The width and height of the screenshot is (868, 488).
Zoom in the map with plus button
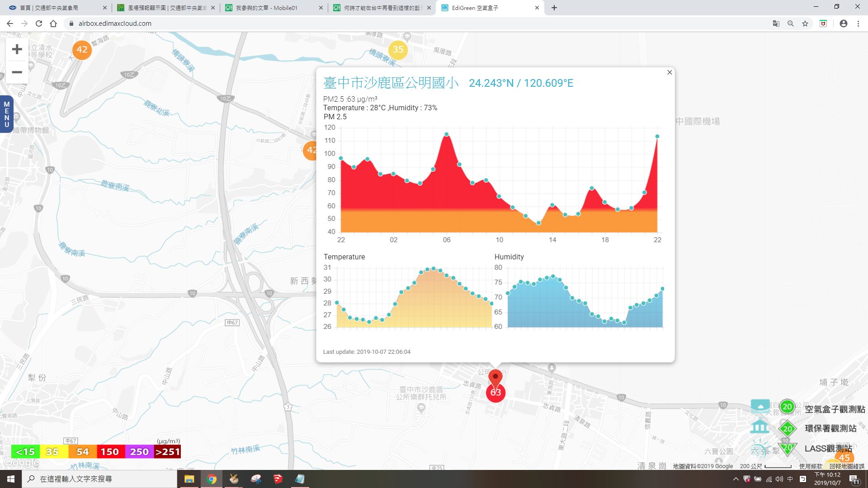click(x=17, y=49)
